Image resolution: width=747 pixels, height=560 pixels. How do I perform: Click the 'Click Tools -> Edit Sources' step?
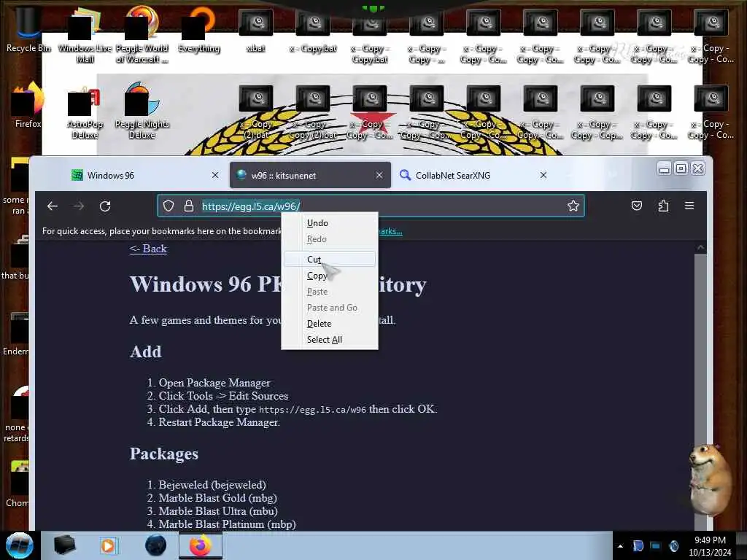223,396
